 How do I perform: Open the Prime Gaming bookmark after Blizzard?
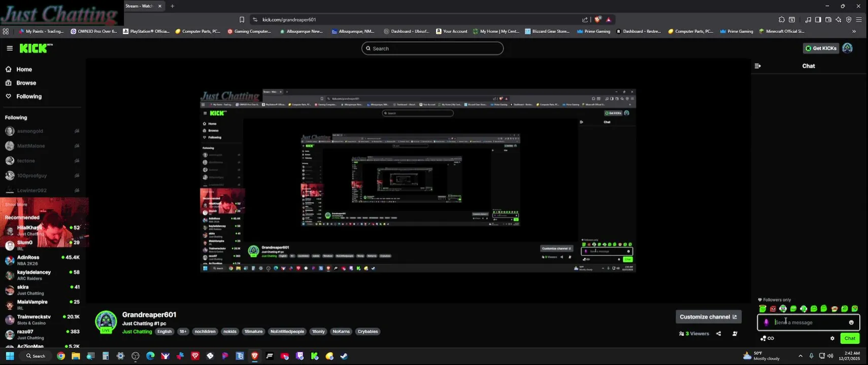tap(593, 31)
